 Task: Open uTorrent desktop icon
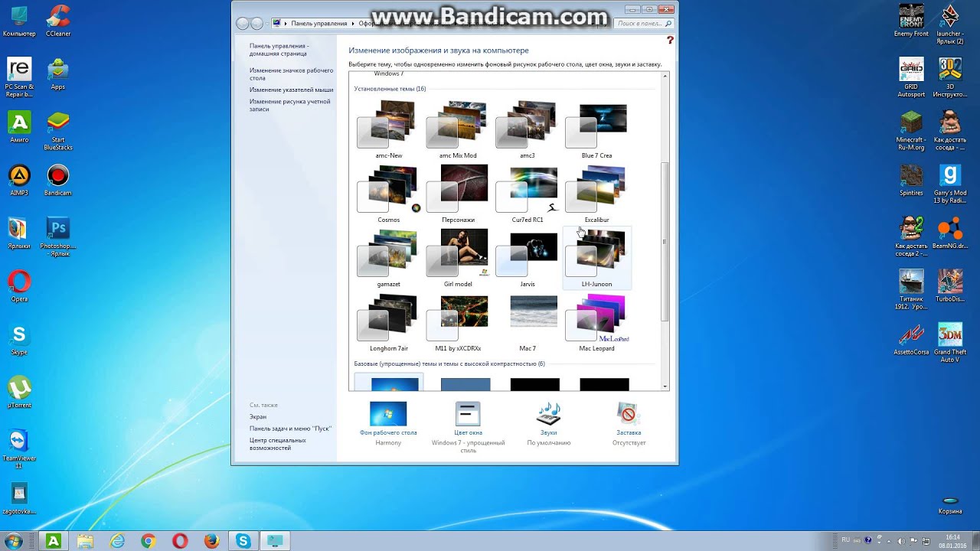[19, 393]
